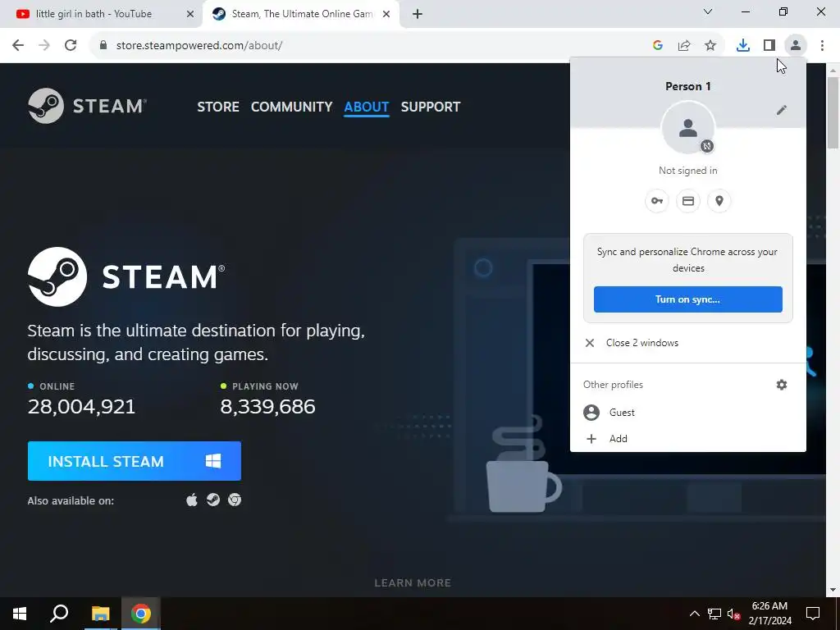Image resolution: width=840 pixels, height=630 pixels.
Task: Choose Close 2 windows
Action: (688, 343)
